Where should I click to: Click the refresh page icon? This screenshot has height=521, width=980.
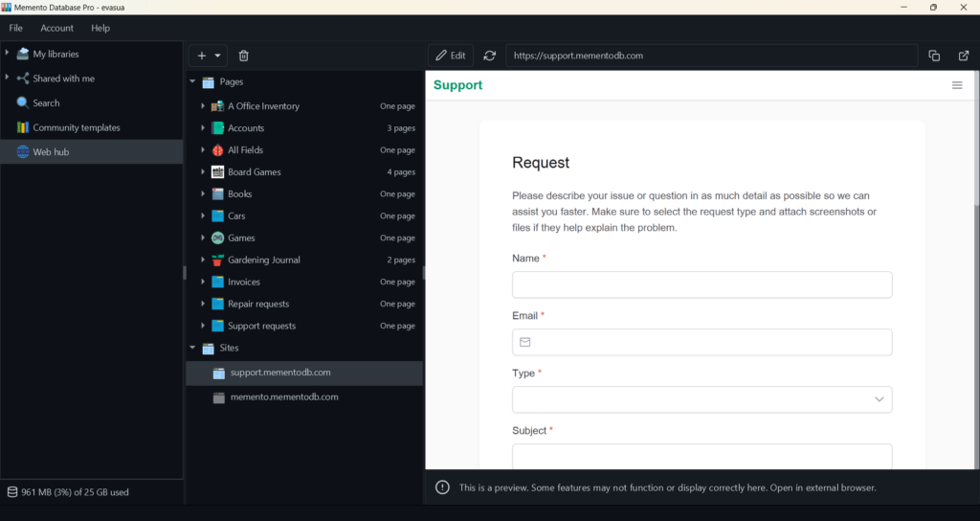489,56
